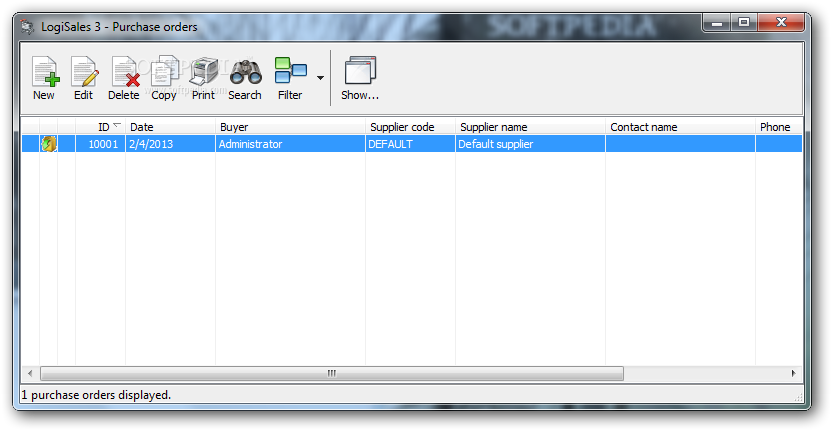832x431 pixels.
Task: Click the horizontal scrollbar left arrow
Action: pyautogui.click(x=30, y=373)
